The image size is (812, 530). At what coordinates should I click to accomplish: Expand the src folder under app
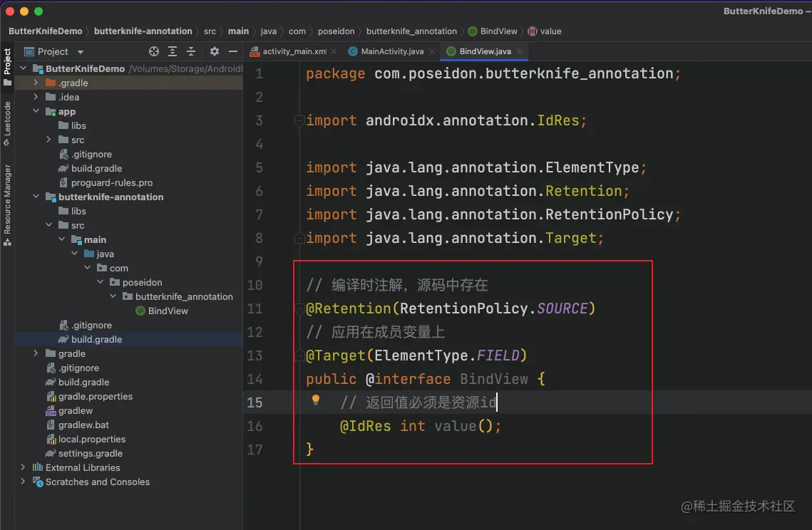[x=48, y=139]
